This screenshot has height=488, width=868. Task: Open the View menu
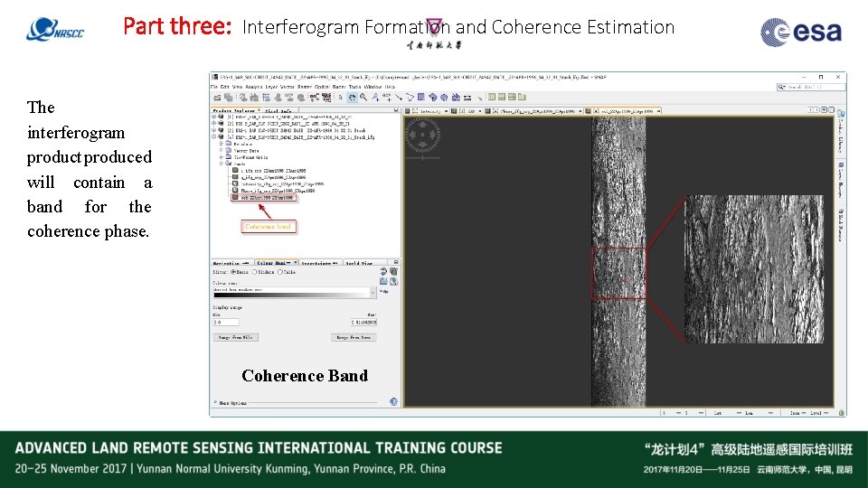pyautogui.click(x=237, y=87)
